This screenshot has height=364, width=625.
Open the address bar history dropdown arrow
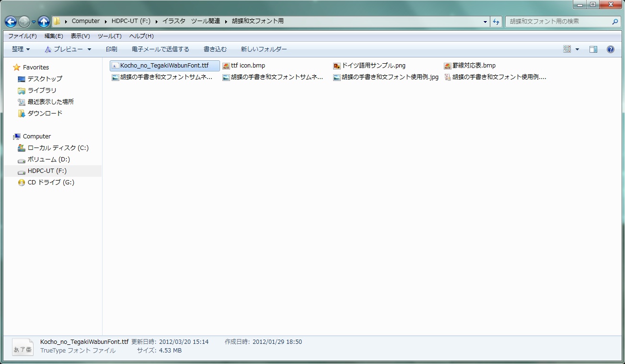[486, 22]
